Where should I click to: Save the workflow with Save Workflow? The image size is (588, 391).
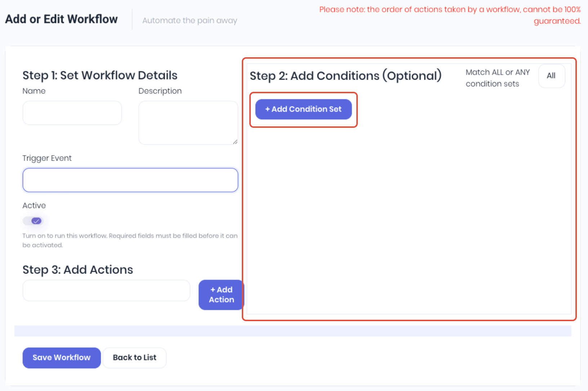pos(62,358)
